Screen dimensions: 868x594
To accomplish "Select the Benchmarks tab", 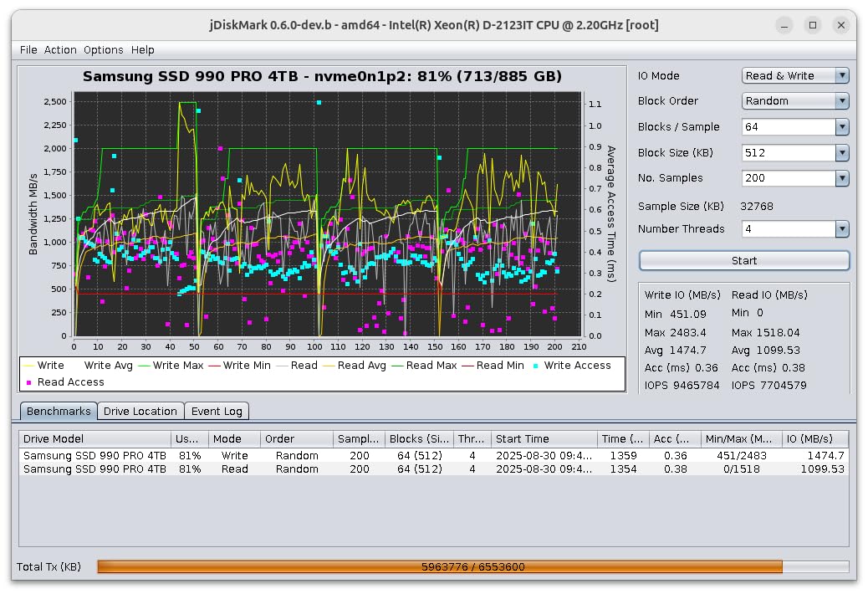I will tap(59, 412).
